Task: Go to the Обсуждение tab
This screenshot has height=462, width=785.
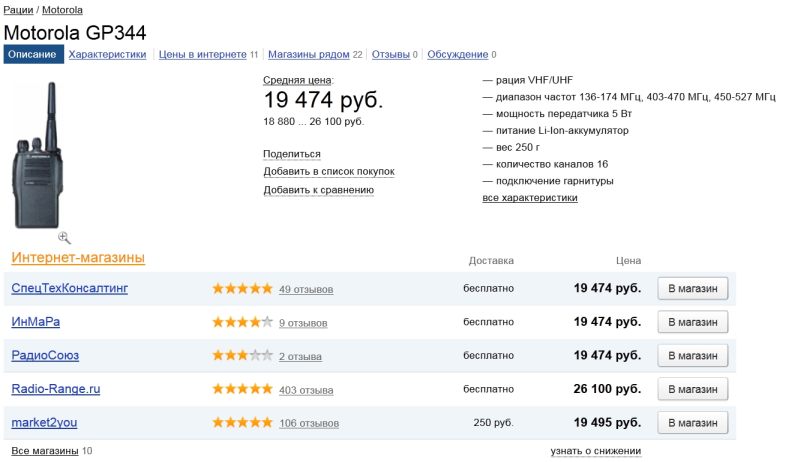Action: pyautogui.click(x=458, y=55)
